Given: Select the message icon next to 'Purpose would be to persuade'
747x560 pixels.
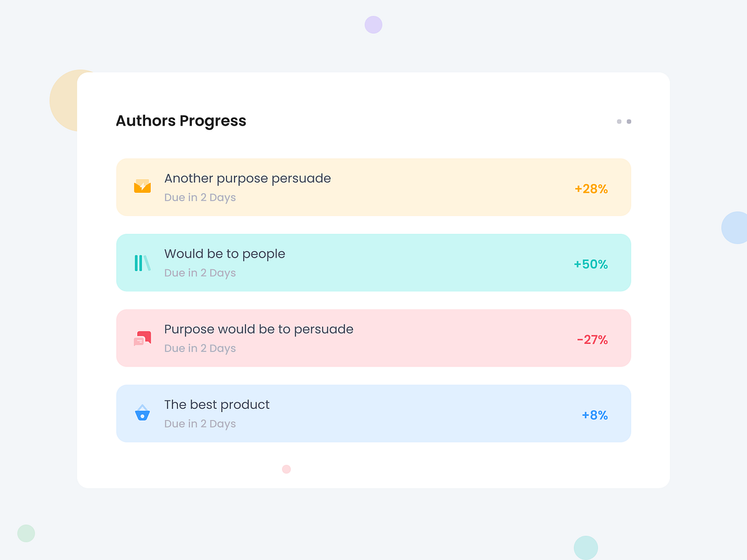Looking at the screenshot, I should pos(142,337).
